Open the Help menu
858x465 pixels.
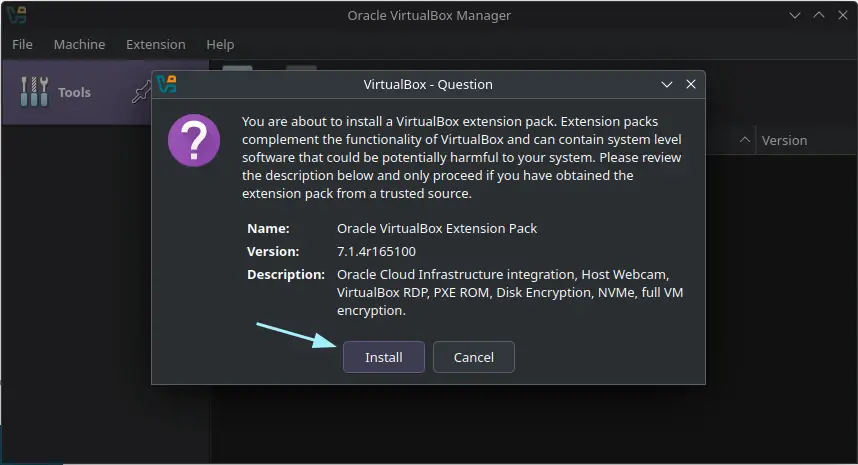click(220, 44)
